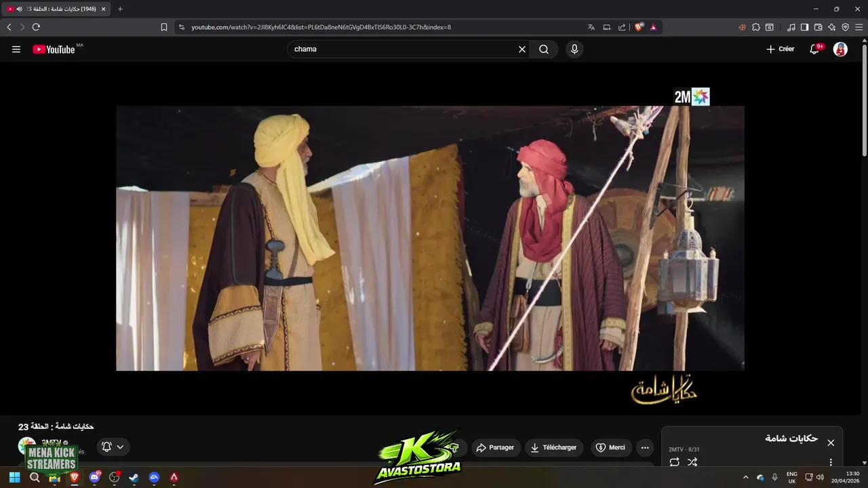The height and width of the screenshot is (488, 868).
Task: Open Brave Shields lion icon
Action: (639, 27)
